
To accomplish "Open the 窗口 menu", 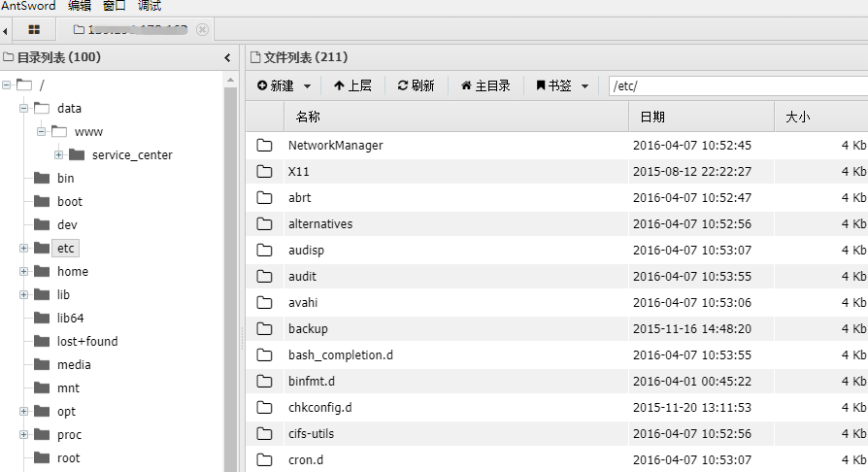I will (114, 6).
